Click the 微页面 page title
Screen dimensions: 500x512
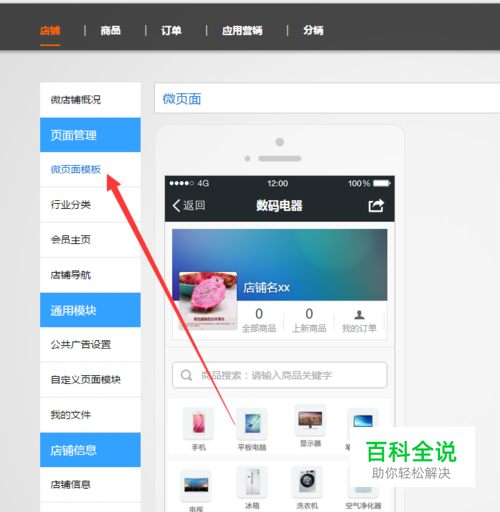click(x=182, y=99)
